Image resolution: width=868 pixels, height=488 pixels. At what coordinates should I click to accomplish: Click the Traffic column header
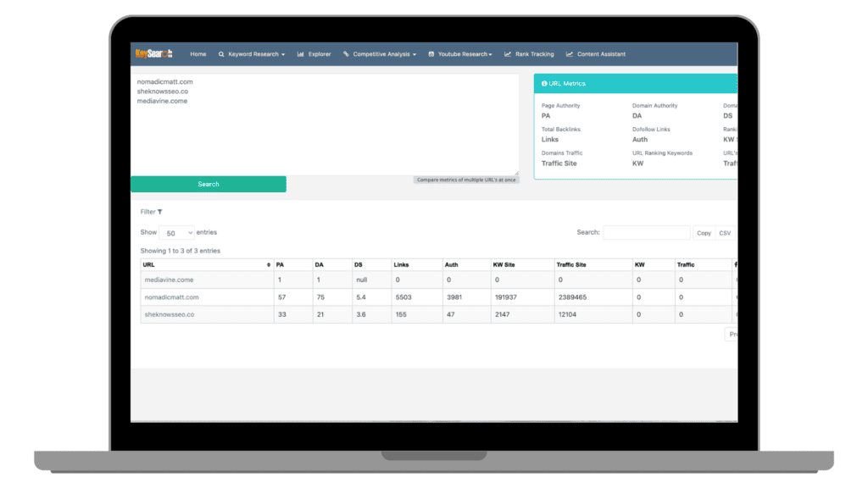click(703, 265)
